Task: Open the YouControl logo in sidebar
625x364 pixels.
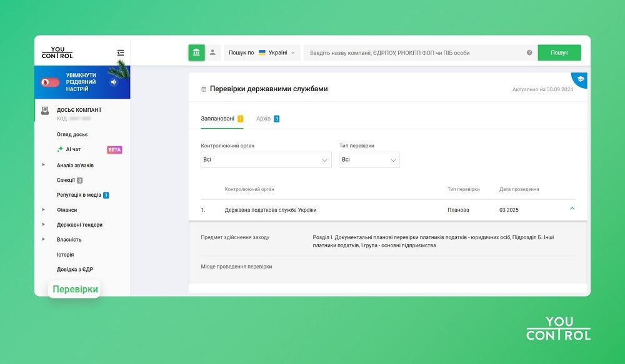Action: [x=57, y=53]
